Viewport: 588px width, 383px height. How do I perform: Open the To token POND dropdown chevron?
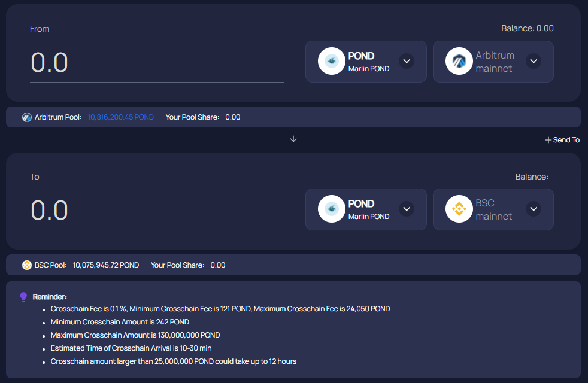(x=407, y=209)
